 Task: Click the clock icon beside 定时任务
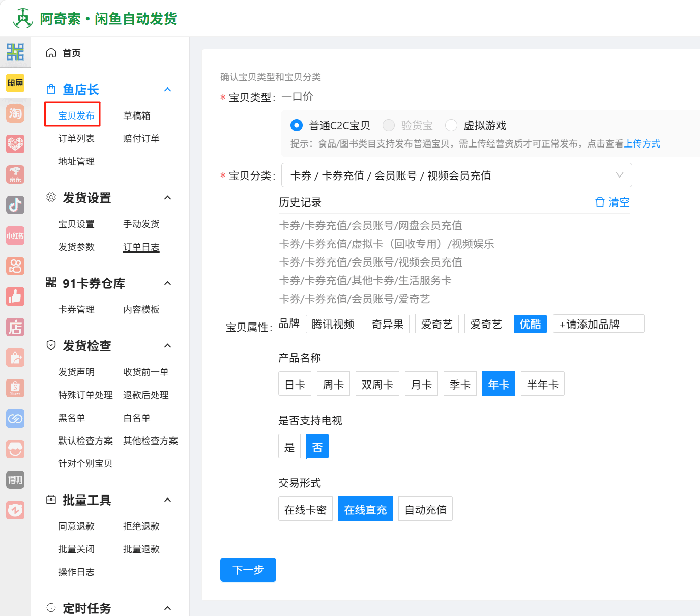[51, 608]
